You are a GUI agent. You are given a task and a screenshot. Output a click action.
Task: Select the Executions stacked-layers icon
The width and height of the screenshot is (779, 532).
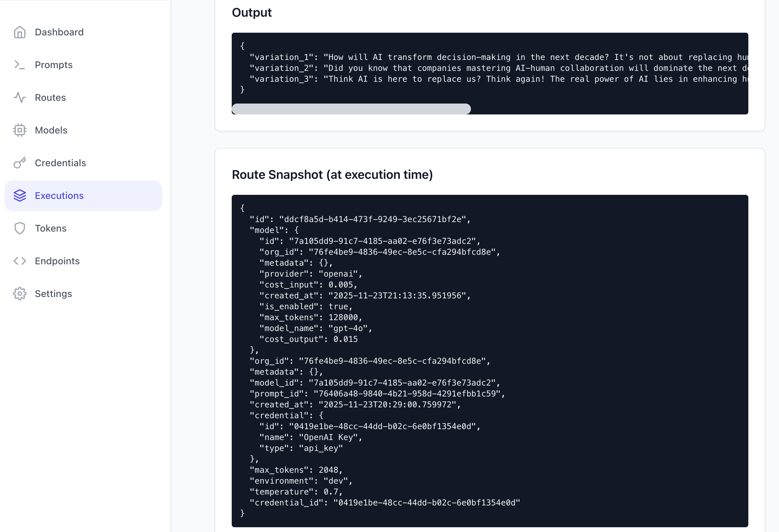tap(19, 195)
